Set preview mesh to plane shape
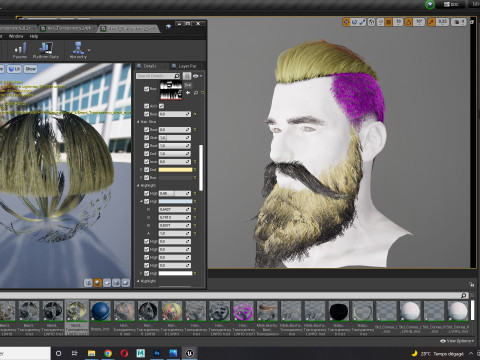The height and width of the screenshot is (360, 480). click(x=107, y=283)
